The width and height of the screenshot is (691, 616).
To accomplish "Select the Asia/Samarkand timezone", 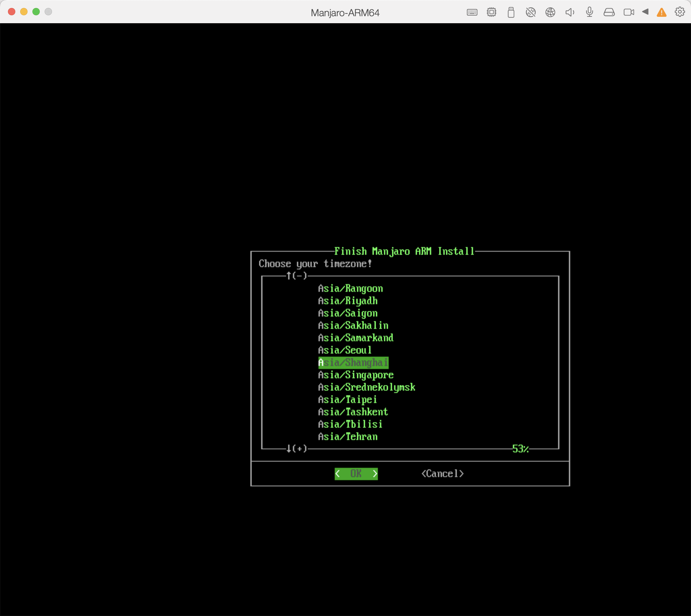I will (x=356, y=338).
